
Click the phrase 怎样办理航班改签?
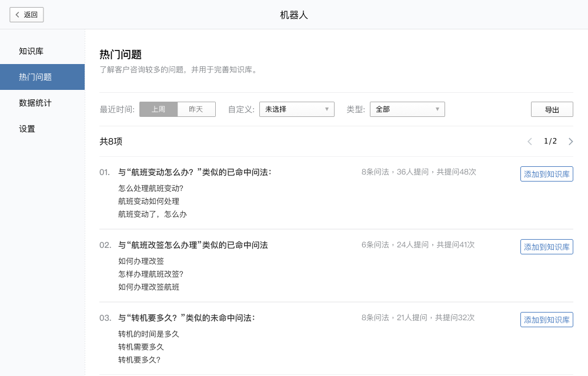pyautogui.click(x=151, y=274)
